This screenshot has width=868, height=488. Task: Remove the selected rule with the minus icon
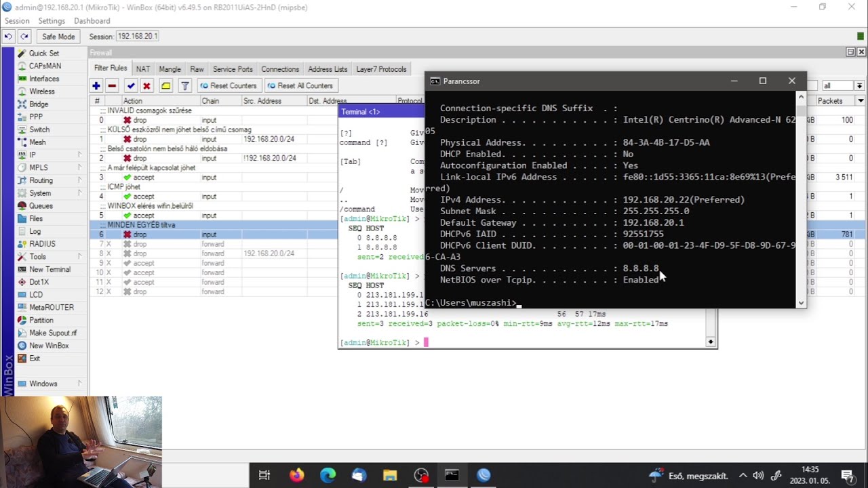pyautogui.click(x=113, y=86)
